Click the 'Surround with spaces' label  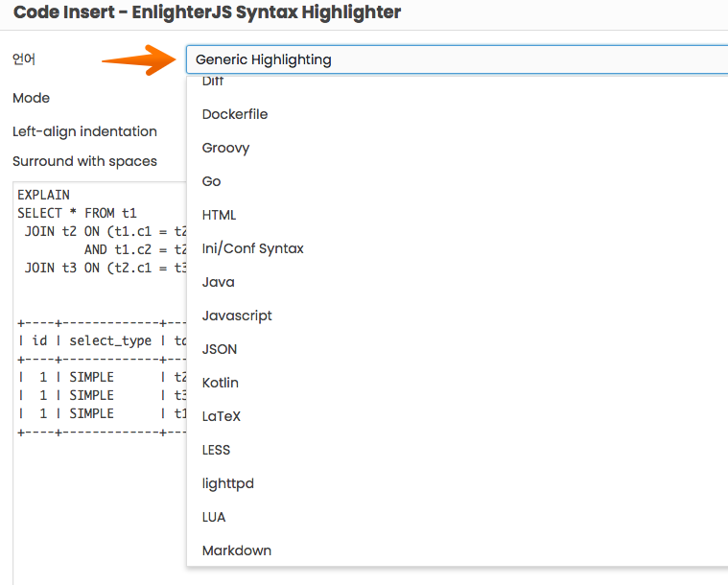84,161
